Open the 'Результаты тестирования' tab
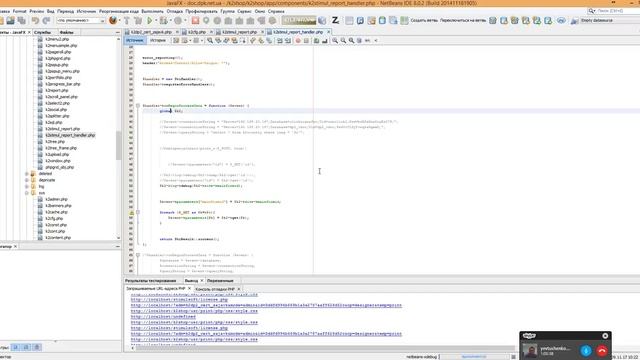Viewport: 640px width, 360px height. tap(151, 281)
